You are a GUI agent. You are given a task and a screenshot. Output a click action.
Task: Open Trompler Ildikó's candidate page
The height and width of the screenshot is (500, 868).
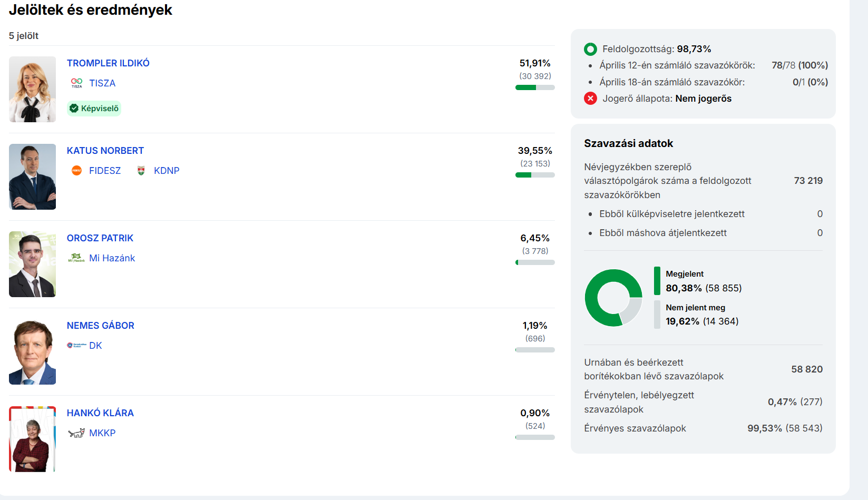108,63
